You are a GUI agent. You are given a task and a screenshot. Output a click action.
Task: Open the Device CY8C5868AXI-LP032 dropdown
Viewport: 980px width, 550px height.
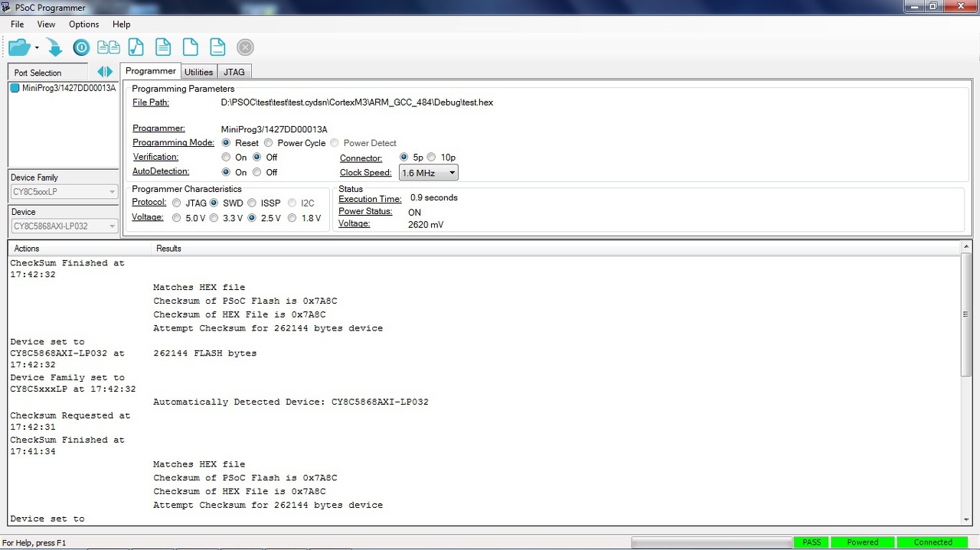coord(64,226)
